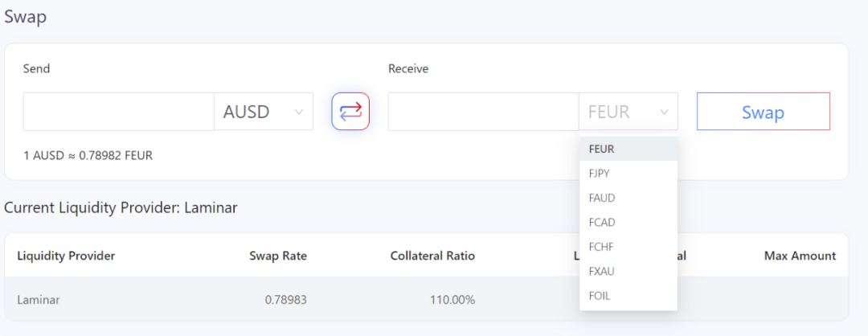Select FXAU from the dropdown

click(602, 271)
